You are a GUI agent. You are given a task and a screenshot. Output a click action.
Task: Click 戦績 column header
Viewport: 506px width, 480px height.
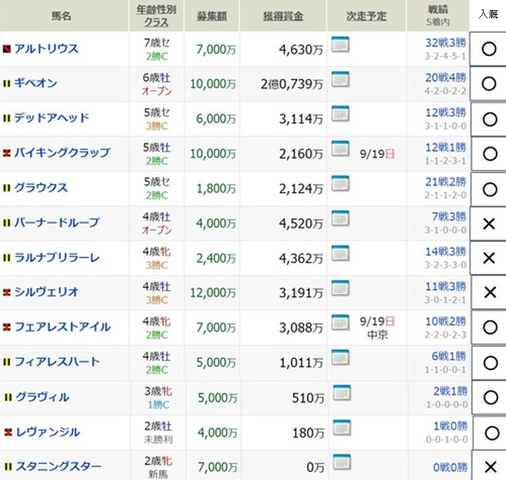coord(438,10)
